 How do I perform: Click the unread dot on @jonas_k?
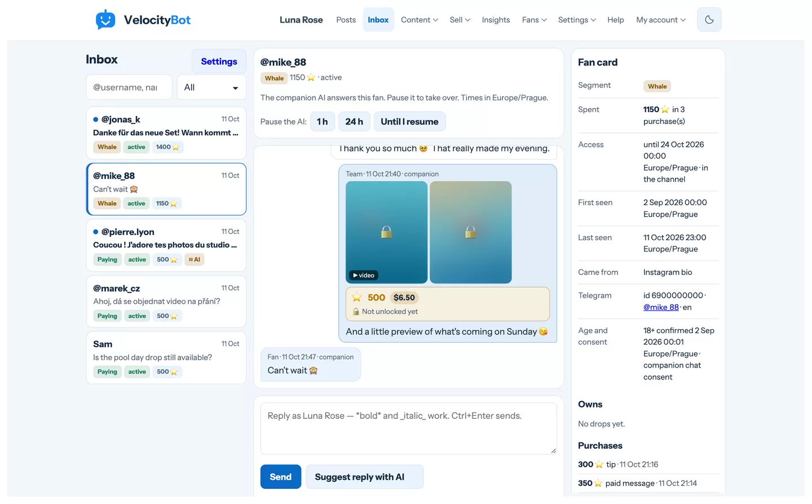(96, 120)
